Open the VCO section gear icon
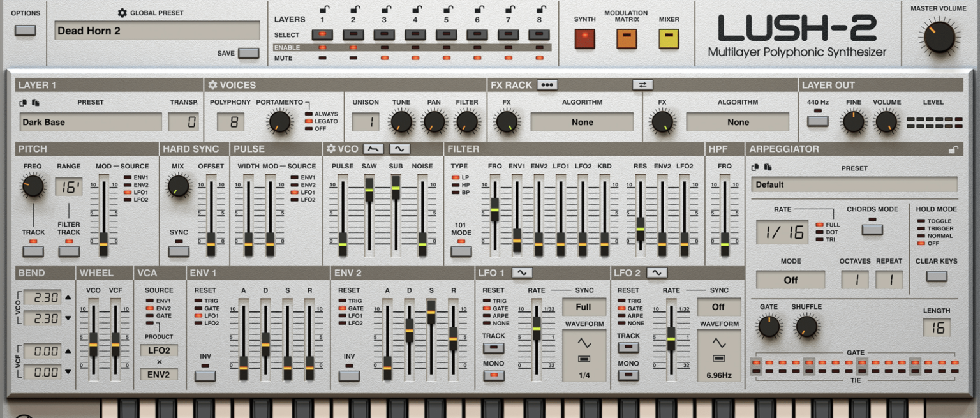The width and height of the screenshot is (980, 418). (x=330, y=148)
